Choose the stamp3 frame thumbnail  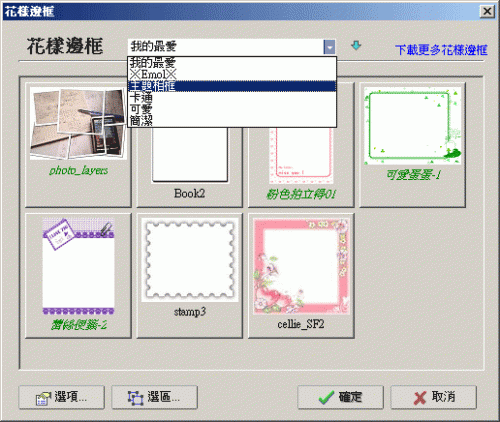pyautogui.click(x=189, y=276)
